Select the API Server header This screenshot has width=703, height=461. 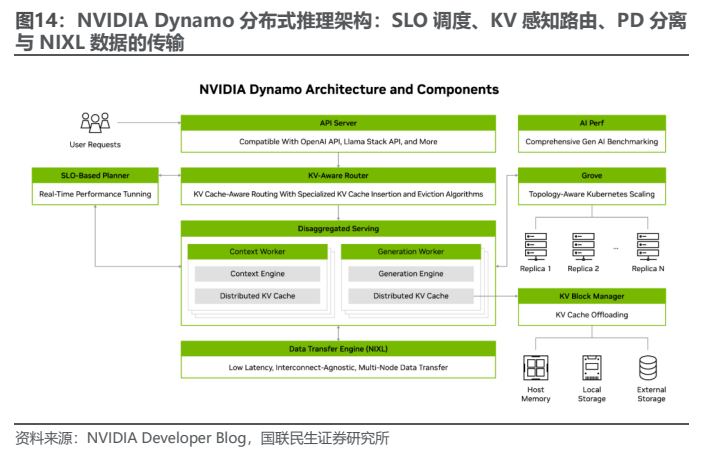tap(338, 123)
